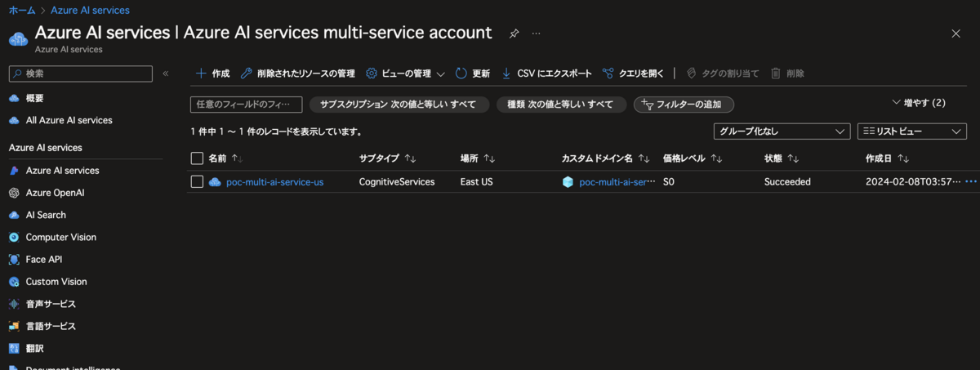Open row ellipsis menu for poc-multi-ai-service-us
This screenshot has width=980, height=370.
(971, 182)
